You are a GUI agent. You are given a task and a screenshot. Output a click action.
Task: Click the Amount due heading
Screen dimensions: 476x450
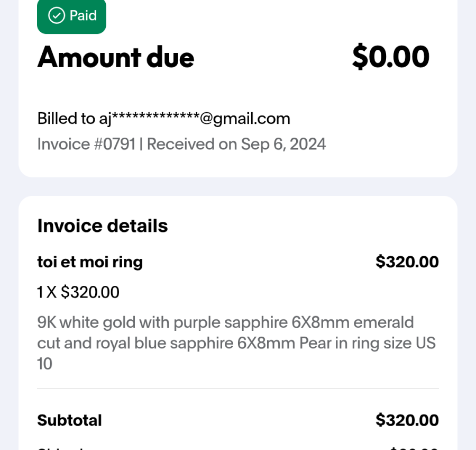(x=116, y=57)
